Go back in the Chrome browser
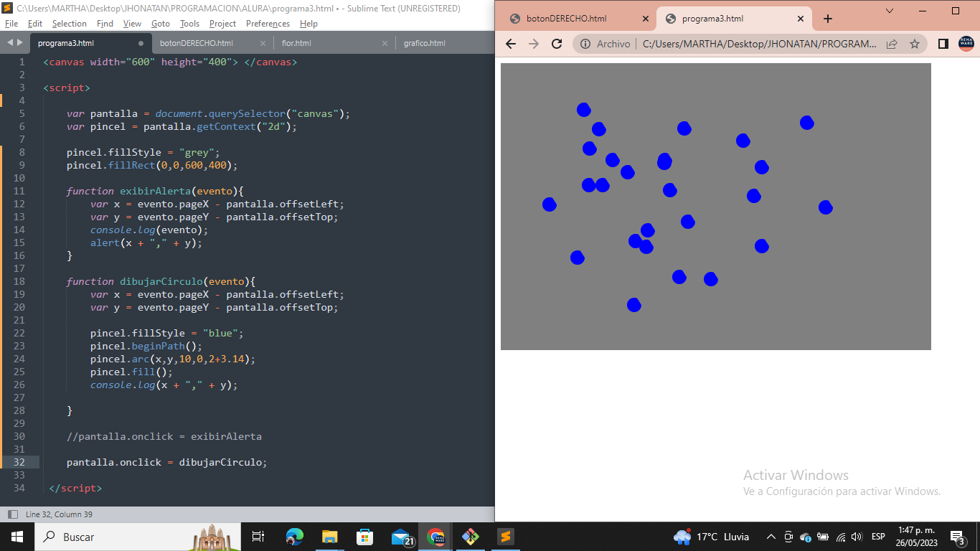The height and width of the screenshot is (551, 980). tap(511, 44)
